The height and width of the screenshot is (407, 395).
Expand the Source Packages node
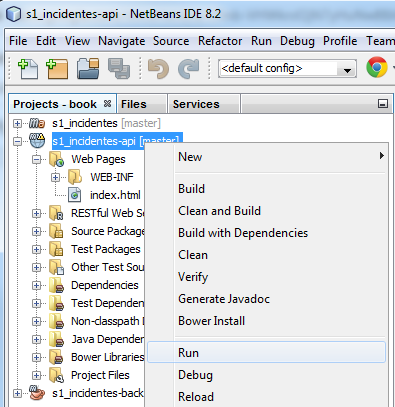(36, 232)
